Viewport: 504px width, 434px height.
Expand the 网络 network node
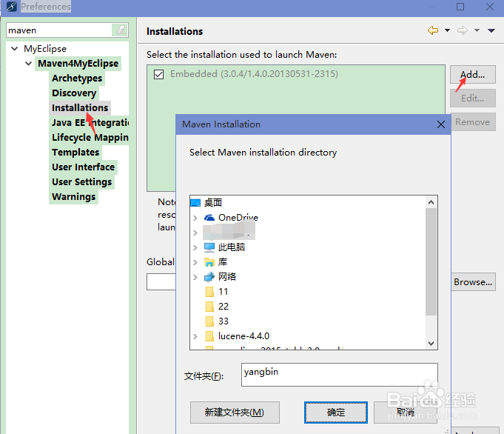coord(195,277)
